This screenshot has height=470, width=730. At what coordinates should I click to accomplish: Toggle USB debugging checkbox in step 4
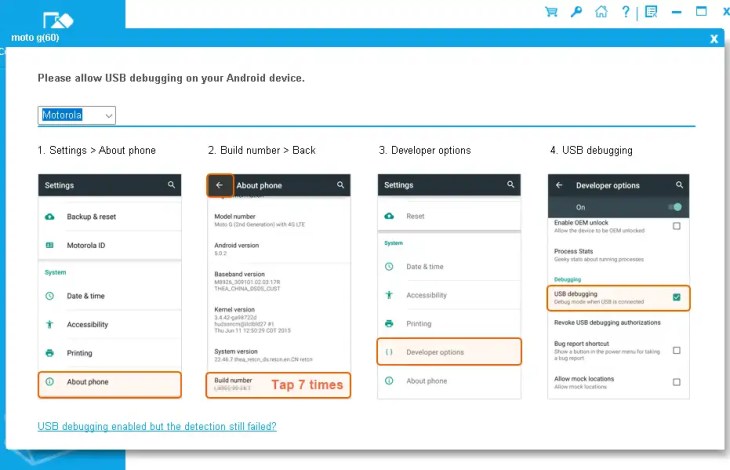click(676, 297)
